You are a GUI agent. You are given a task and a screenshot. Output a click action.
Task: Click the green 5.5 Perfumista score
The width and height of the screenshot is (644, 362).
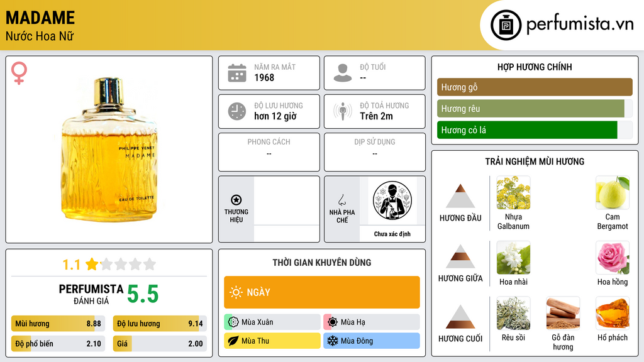[143, 294]
